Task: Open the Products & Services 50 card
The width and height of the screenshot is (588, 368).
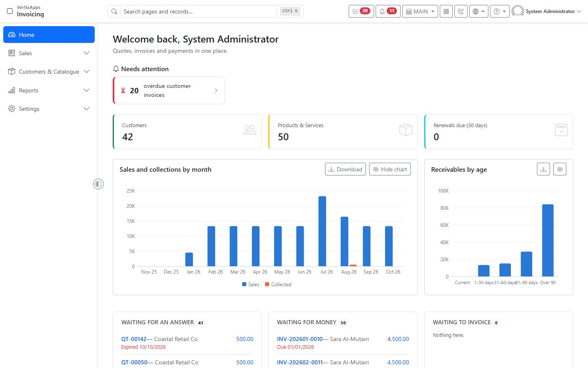Action: click(x=343, y=132)
